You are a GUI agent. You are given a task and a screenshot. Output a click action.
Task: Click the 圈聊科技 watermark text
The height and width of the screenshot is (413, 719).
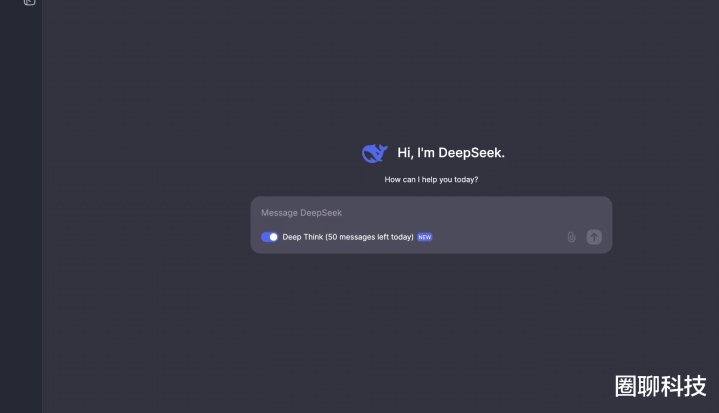[x=660, y=386]
